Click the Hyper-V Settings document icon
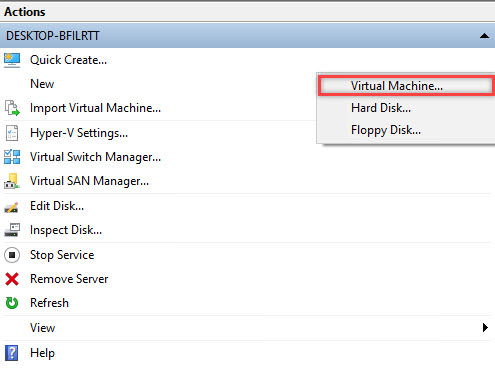Screen dimensions: 495x370 click(12, 133)
